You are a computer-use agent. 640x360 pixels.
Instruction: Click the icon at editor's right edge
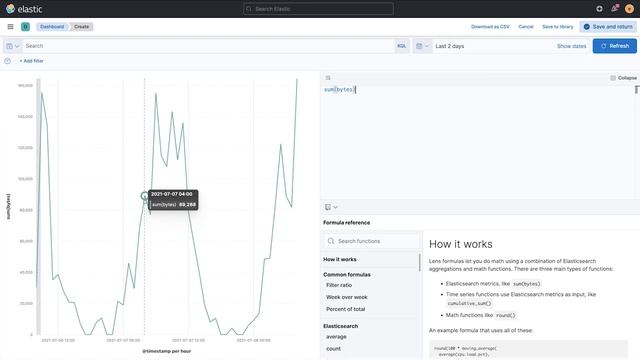[x=637, y=89]
